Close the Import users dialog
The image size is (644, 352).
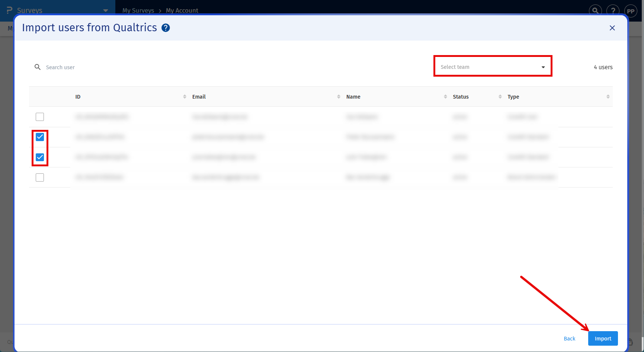(612, 28)
